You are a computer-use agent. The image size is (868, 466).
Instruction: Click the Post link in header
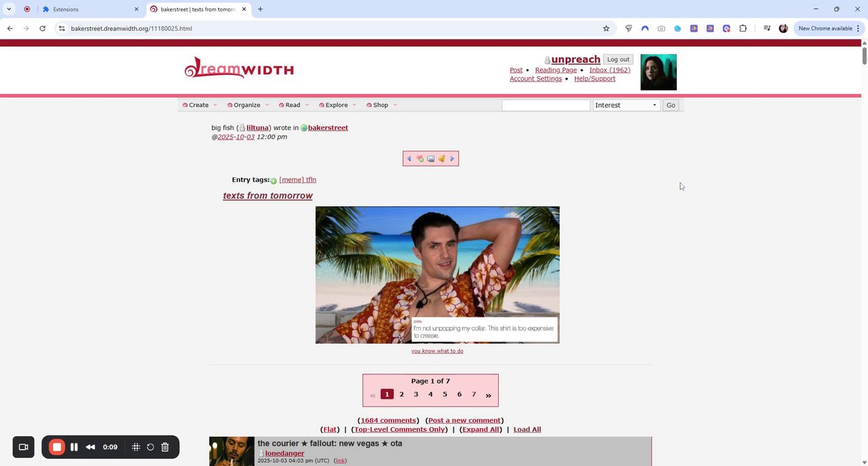[x=516, y=70]
